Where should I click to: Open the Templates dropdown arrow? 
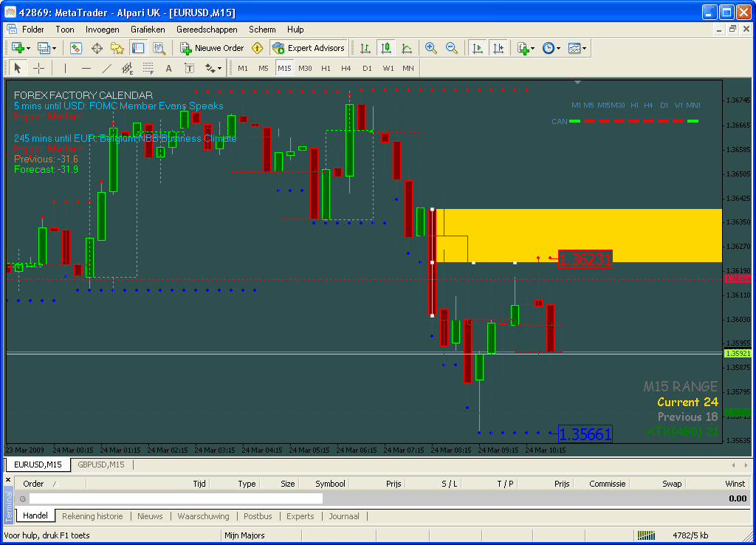pos(585,48)
